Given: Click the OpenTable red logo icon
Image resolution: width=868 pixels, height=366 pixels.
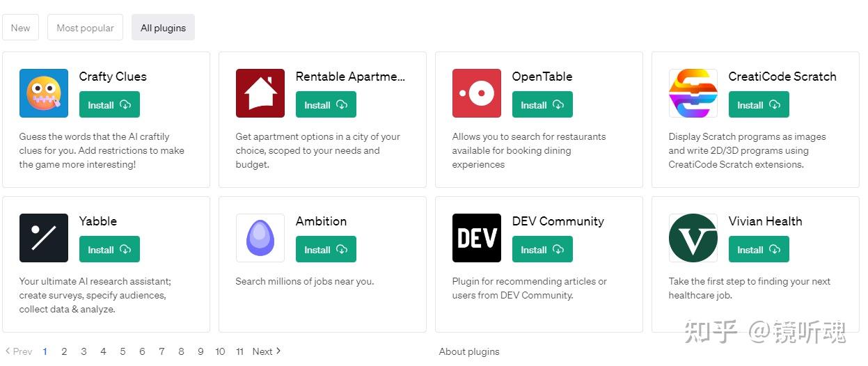Looking at the screenshot, I should pyautogui.click(x=477, y=93).
